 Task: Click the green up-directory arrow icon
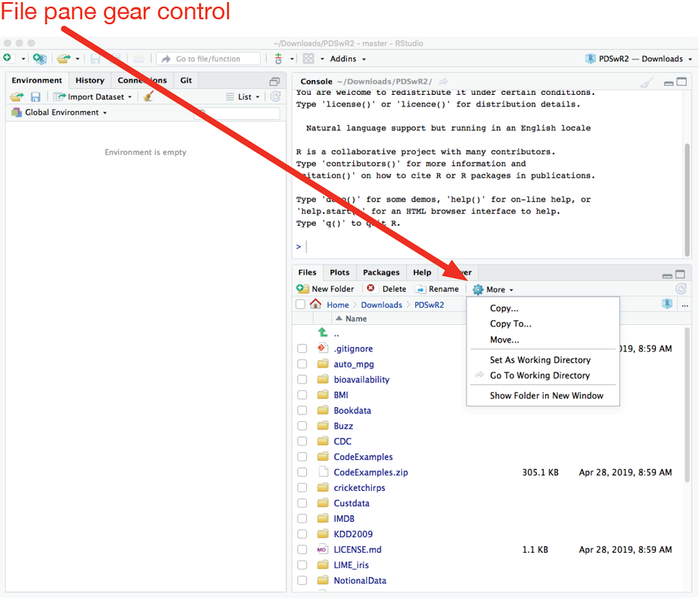coord(322,334)
